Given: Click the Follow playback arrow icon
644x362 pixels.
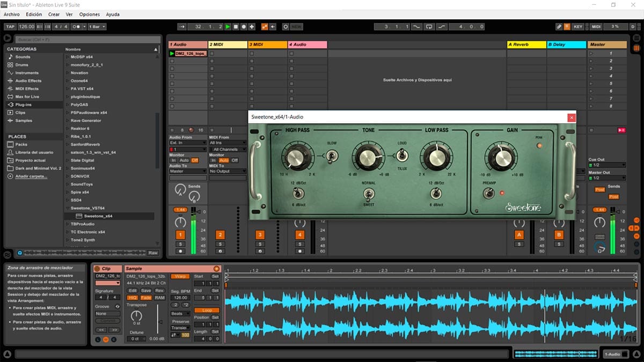Looking at the screenshot, I should [182, 26].
